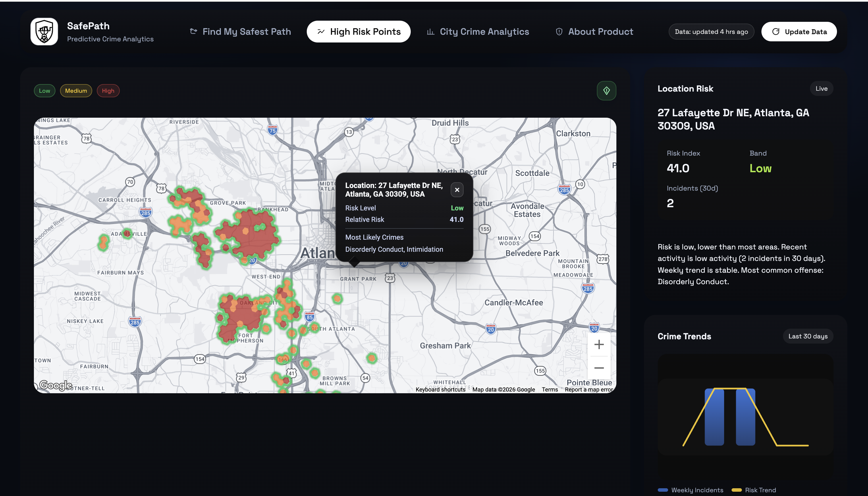Click the Google logo on map
This screenshot has height=496, width=868.
55,385
